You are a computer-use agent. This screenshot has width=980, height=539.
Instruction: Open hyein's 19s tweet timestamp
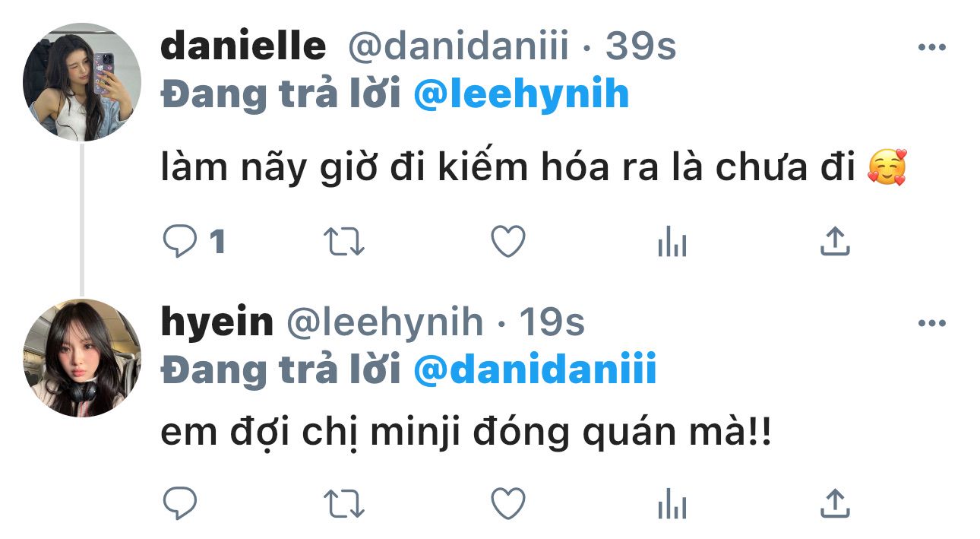[552, 324]
